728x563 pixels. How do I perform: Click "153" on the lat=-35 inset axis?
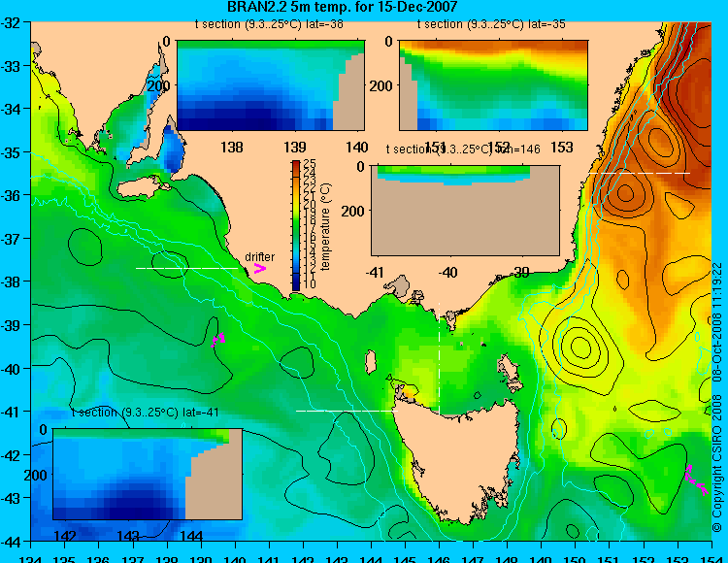click(562, 148)
